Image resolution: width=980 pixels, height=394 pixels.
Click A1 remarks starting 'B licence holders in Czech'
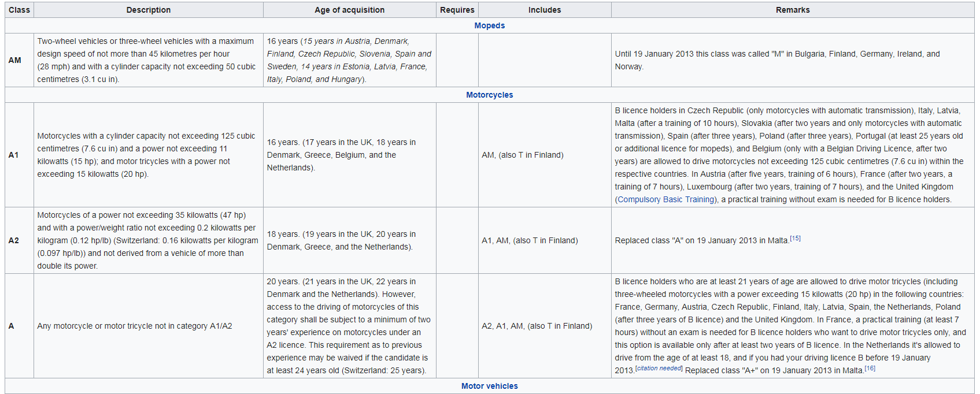(793, 155)
